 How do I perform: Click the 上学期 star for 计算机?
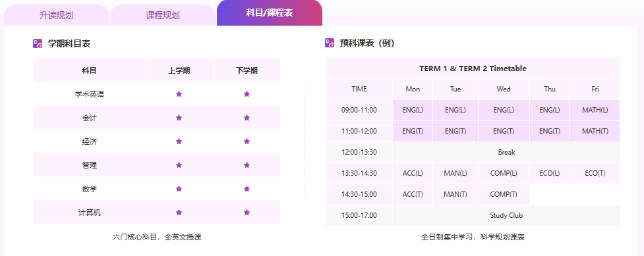(179, 213)
